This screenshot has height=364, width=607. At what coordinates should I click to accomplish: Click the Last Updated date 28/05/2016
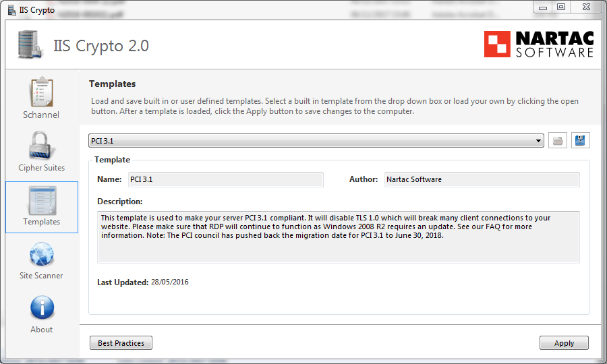pos(169,282)
